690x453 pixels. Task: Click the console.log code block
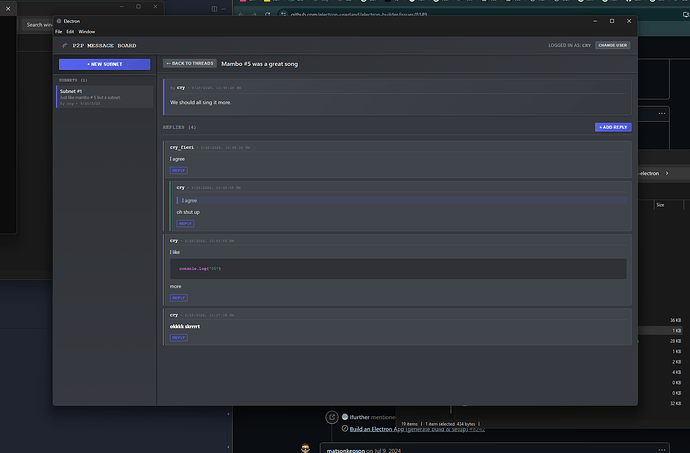point(398,269)
